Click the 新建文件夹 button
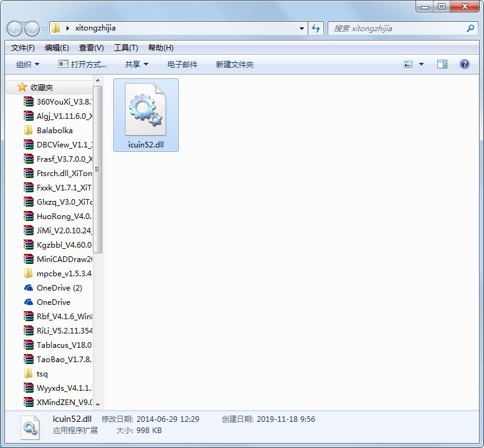 coord(234,64)
